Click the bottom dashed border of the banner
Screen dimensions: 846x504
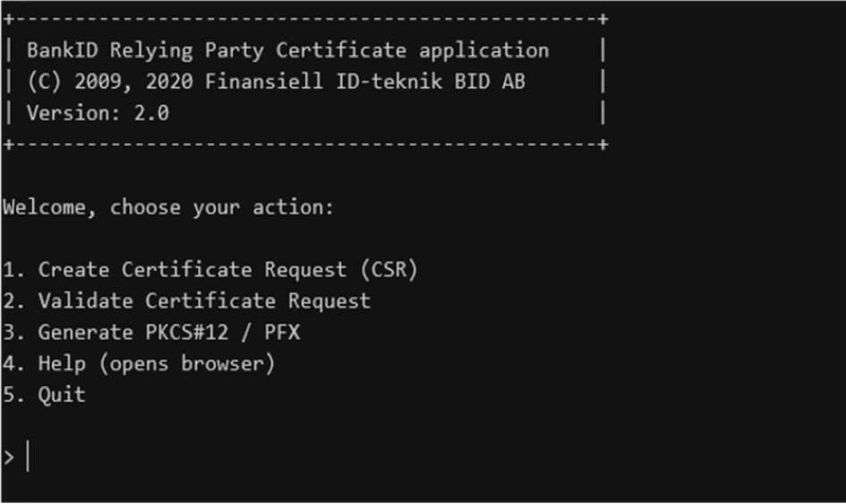(306, 145)
